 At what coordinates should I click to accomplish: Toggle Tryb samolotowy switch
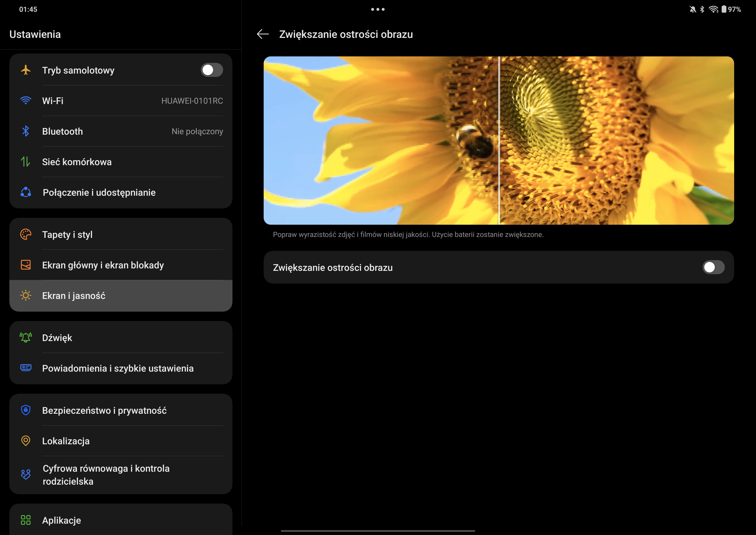coord(212,70)
